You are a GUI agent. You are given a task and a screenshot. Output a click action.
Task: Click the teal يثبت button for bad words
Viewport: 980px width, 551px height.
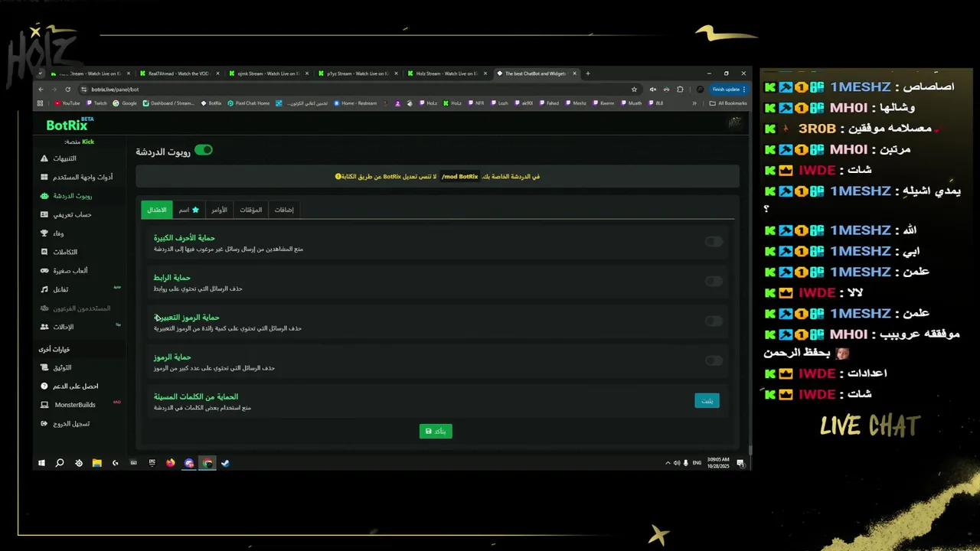(707, 400)
